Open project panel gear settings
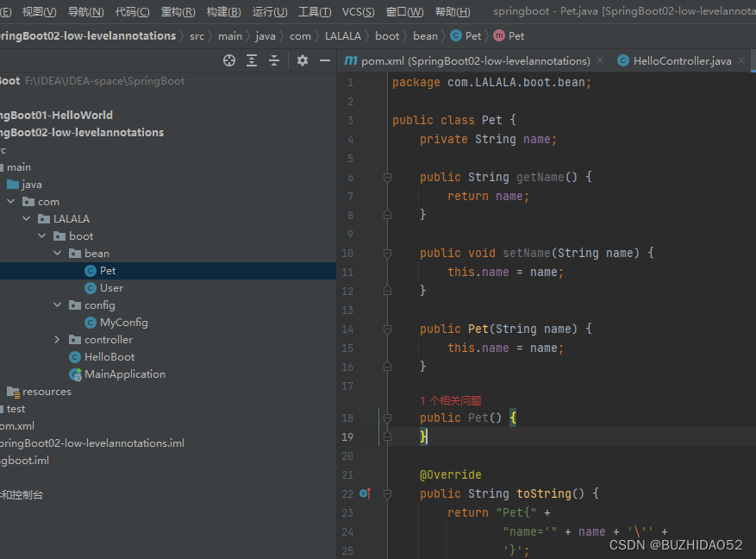 (x=303, y=60)
